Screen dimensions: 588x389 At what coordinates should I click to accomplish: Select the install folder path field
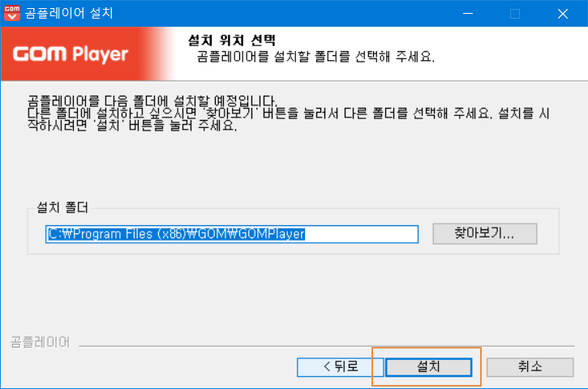pos(232,234)
